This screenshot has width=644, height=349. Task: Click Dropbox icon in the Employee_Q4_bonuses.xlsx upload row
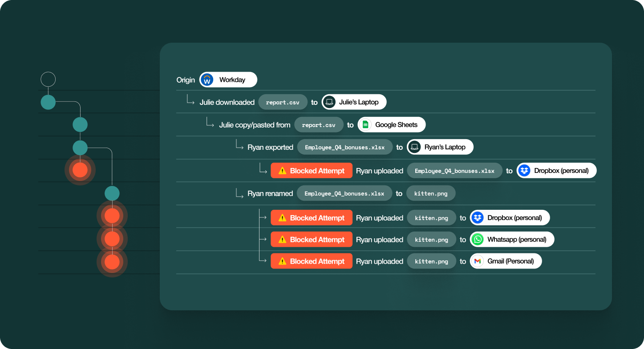(524, 171)
